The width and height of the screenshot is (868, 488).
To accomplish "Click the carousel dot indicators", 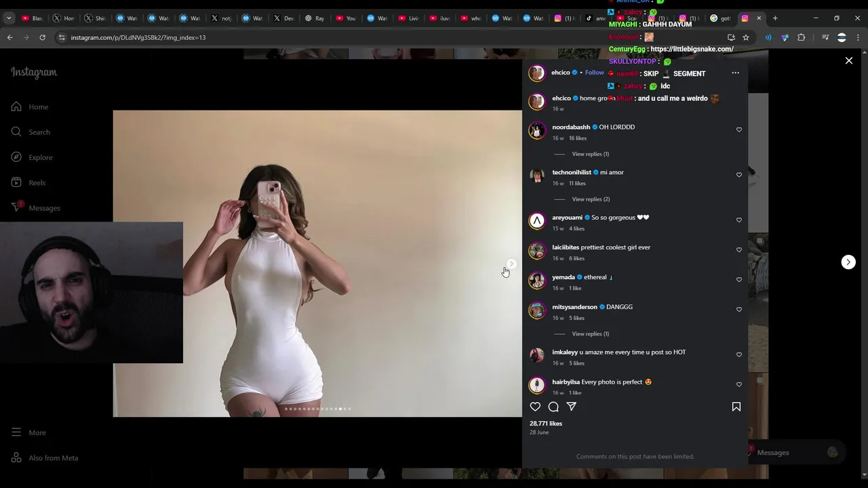I will click(x=317, y=409).
